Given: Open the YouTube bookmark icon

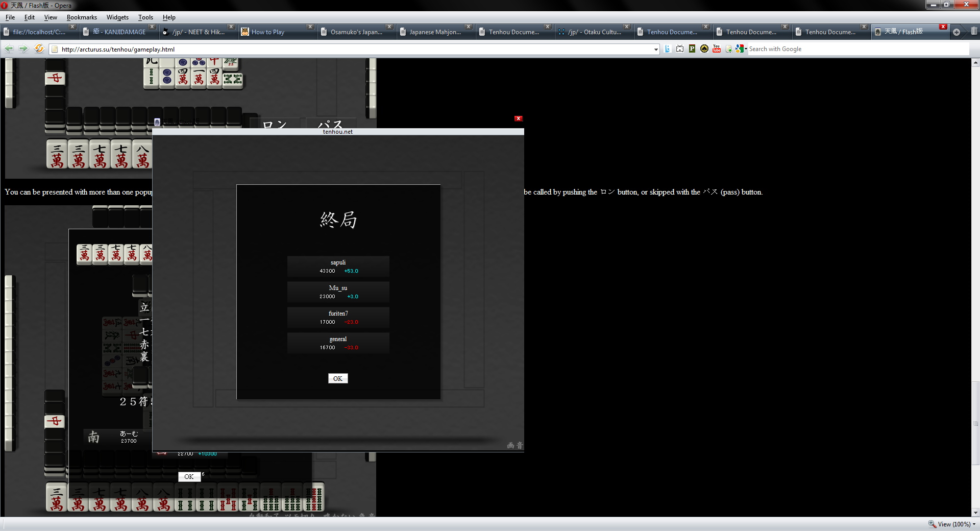Looking at the screenshot, I should 717,49.
